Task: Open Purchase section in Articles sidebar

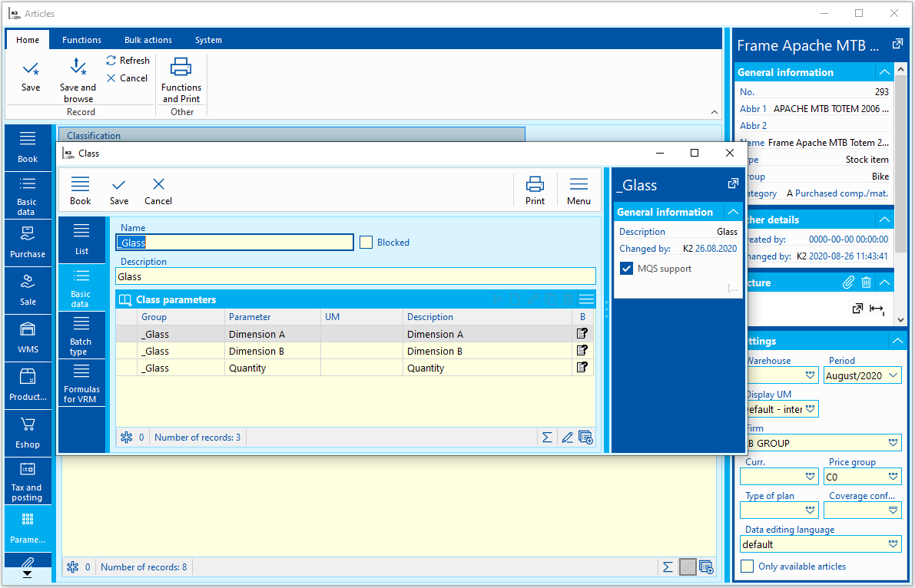Action: coord(28,243)
